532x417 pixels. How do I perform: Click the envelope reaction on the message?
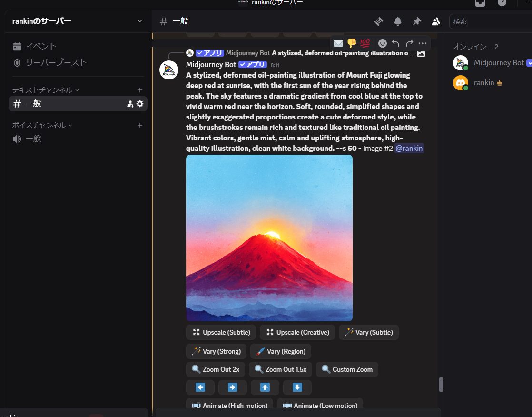(x=338, y=43)
